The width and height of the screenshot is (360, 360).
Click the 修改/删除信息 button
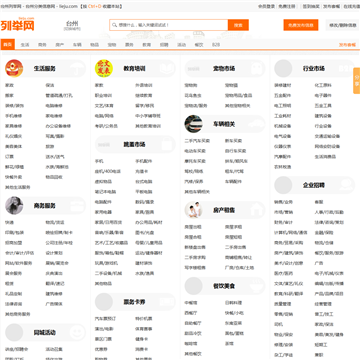343,25
